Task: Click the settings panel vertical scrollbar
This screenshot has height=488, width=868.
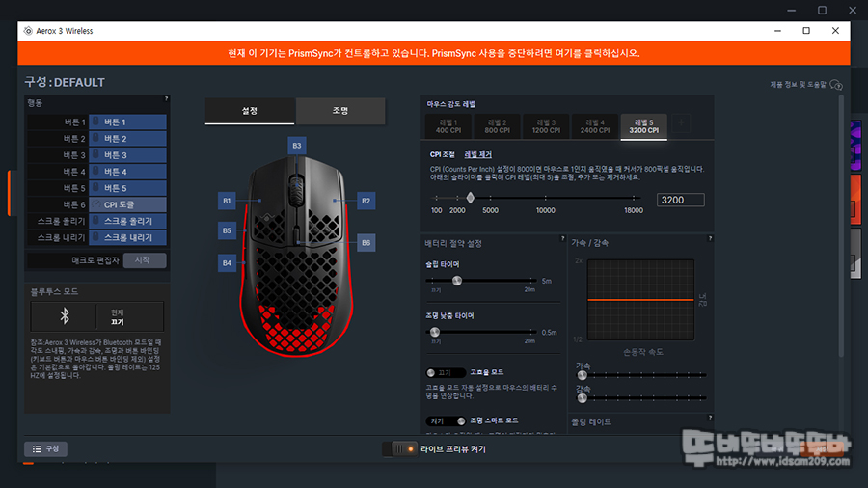Action: [x=841, y=226]
